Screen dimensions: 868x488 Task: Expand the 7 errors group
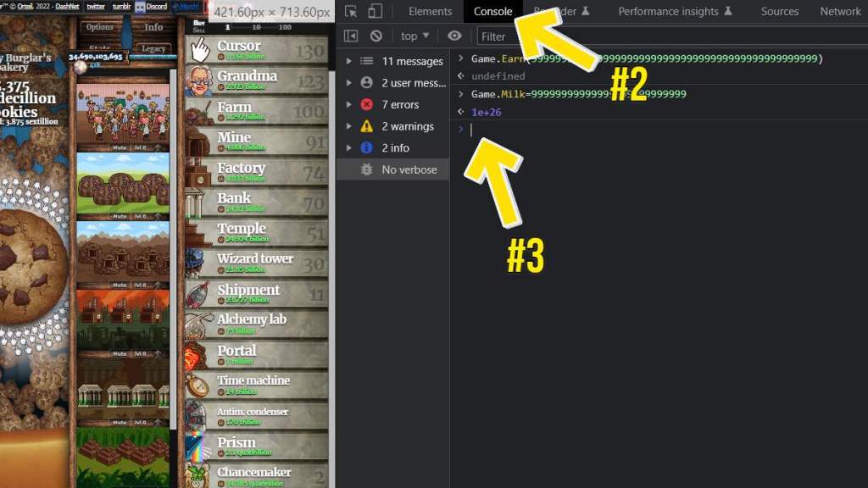[348, 104]
